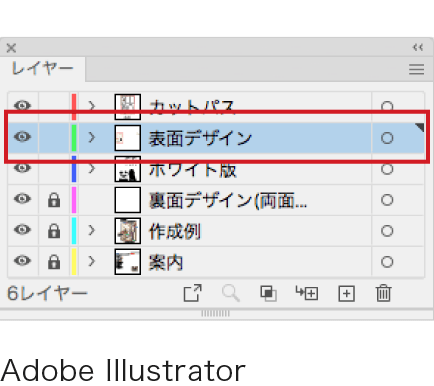434x386 pixels.
Task: Click the カットパス layer thumbnail
Action: (x=128, y=107)
